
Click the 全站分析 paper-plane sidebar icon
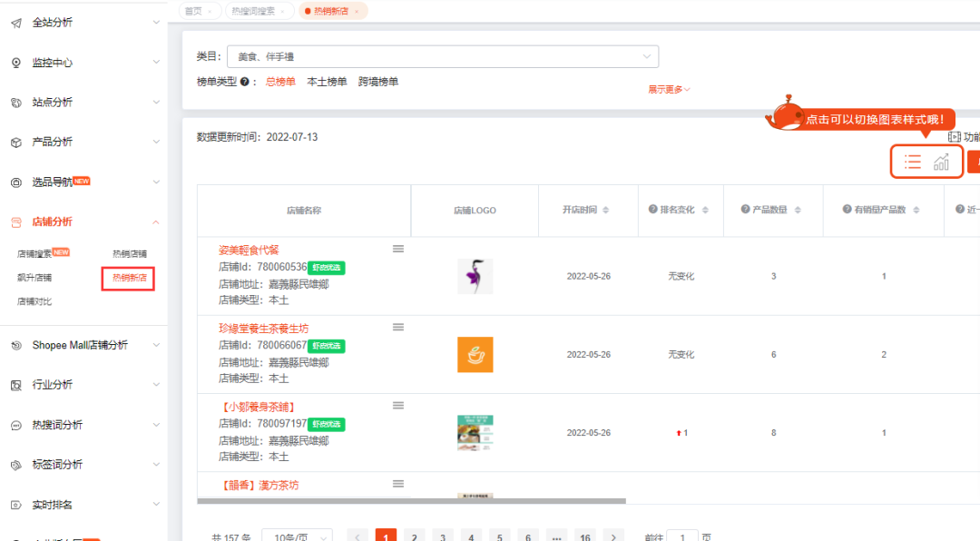16,23
